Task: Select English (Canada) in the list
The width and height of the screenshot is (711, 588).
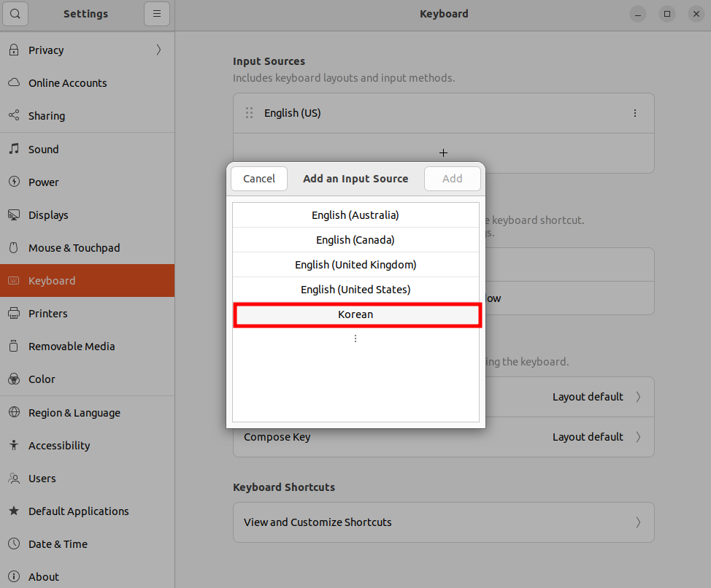Action: [x=355, y=240]
